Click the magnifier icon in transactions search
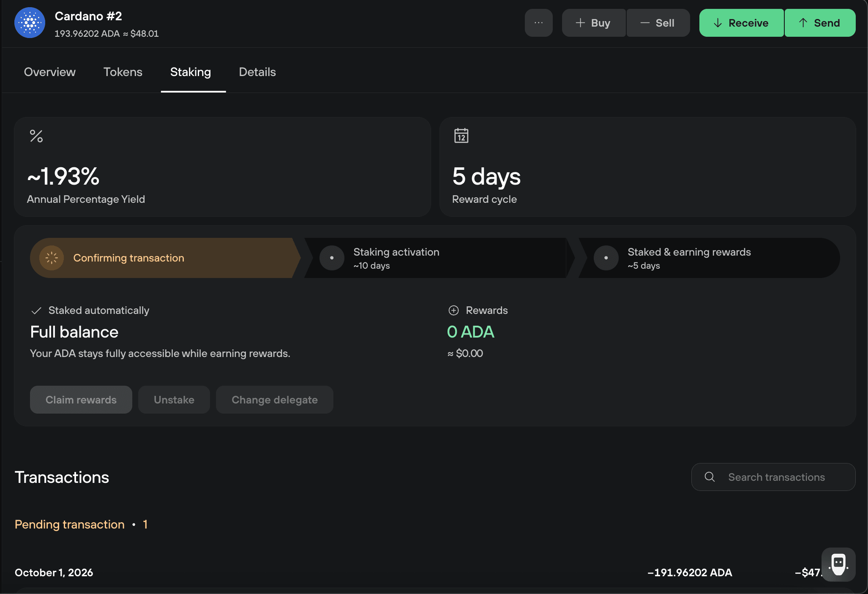 (710, 477)
